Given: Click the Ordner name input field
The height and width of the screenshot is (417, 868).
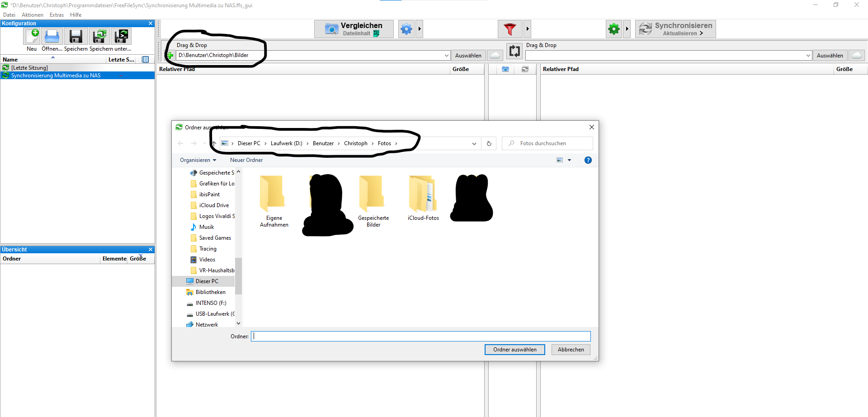Looking at the screenshot, I should (421, 336).
